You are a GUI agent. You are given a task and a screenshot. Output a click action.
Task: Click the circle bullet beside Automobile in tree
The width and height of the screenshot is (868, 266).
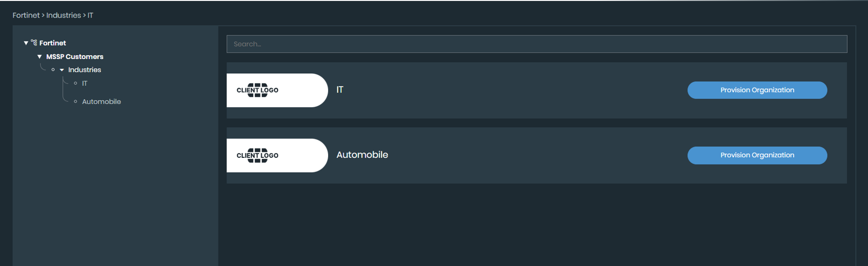pos(75,102)
